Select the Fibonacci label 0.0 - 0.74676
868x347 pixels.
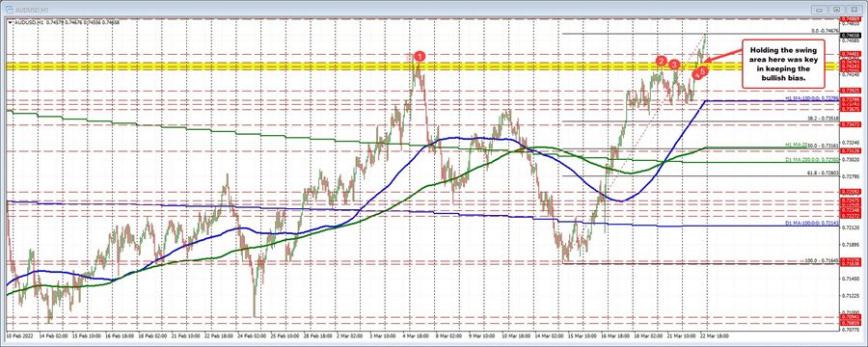[x=824, y=31]
